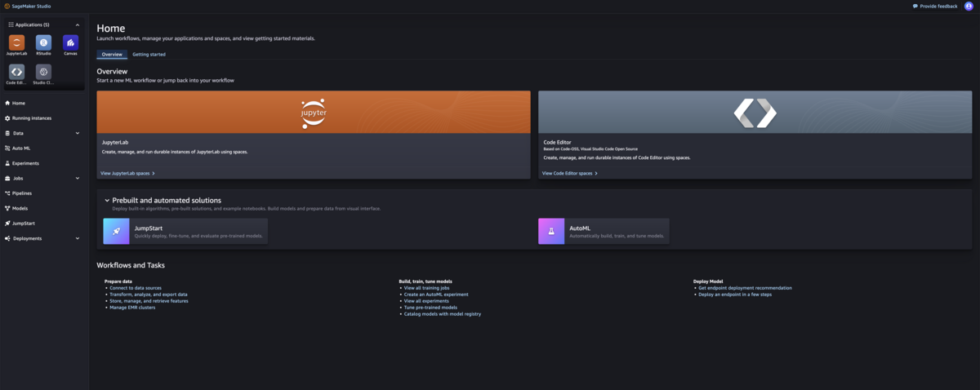Click Catalog models with model registry

click(443, 314)
